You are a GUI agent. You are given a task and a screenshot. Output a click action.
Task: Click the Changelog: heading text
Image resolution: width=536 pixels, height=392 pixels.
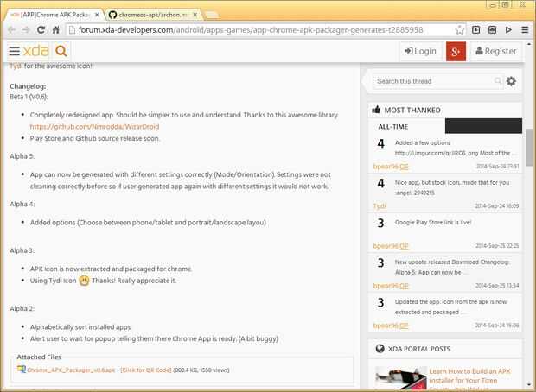coord(28,86)
